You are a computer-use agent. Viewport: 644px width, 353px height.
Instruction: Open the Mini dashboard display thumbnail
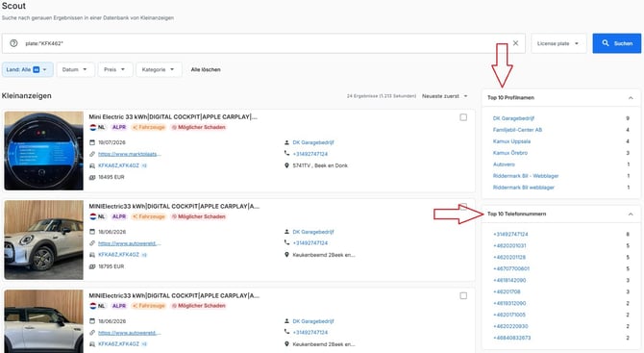click(x=44, y=151)
